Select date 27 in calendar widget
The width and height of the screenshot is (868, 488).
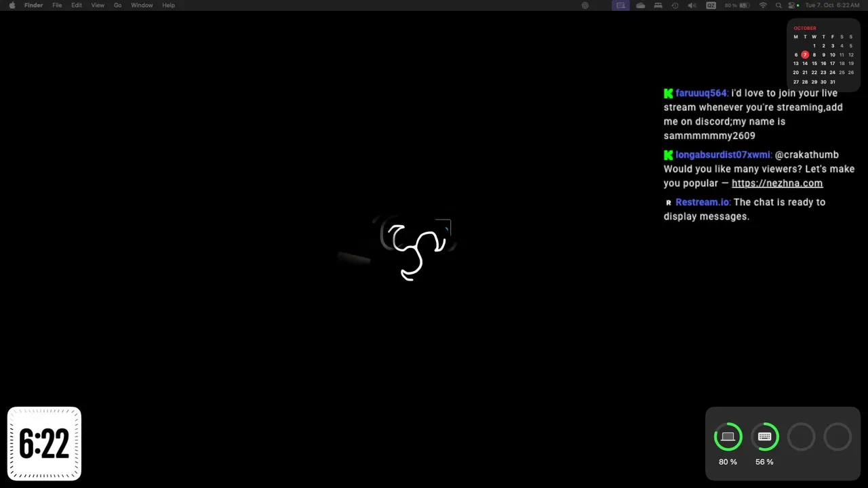pos(796,82)
